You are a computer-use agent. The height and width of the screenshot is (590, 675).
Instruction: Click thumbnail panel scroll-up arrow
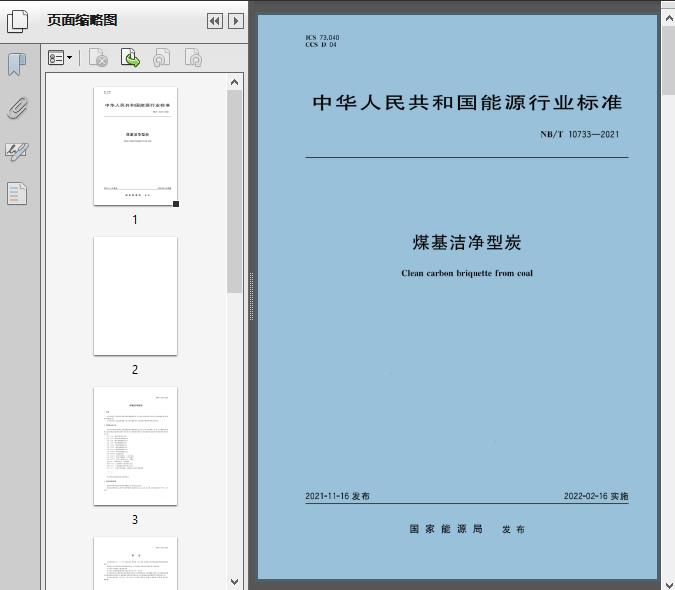235,82
